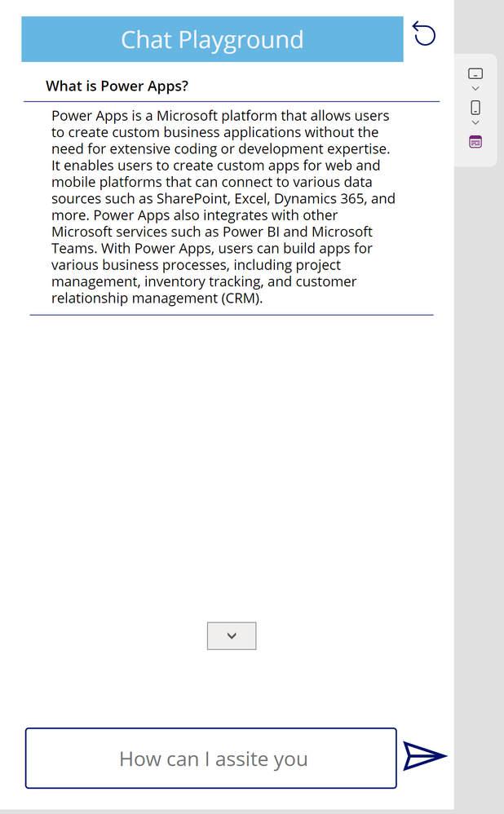Viewport: 504px width, 814px height.
Task: Click the 'How can I assite you' input
Action: point(211,758)
